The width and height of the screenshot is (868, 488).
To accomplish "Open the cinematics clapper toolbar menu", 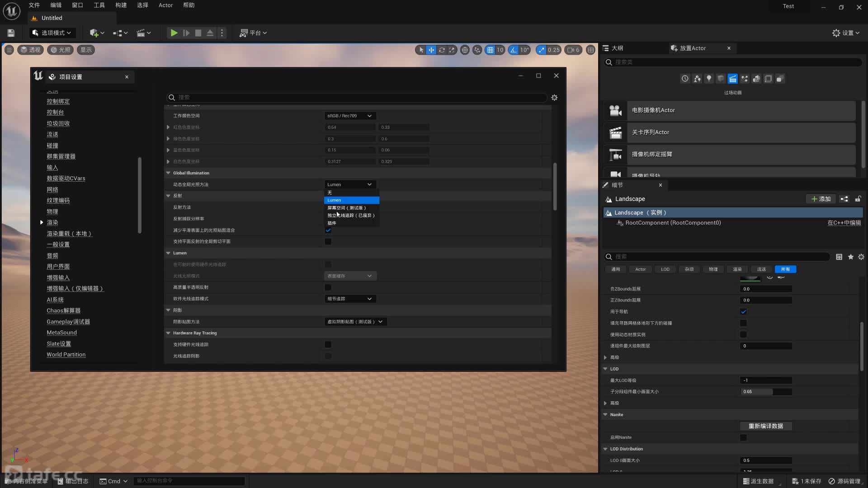I will tap(144, 33).
